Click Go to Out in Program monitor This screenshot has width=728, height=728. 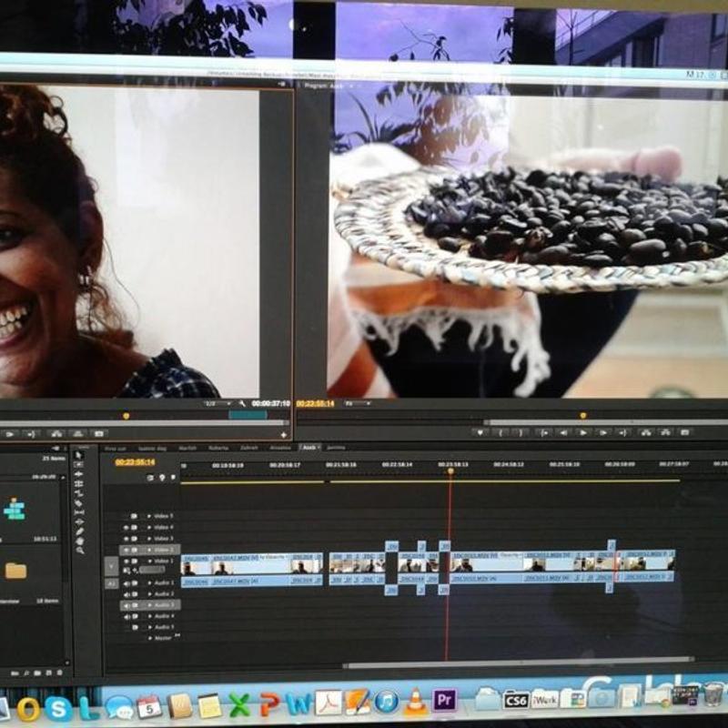coord(623,433)
